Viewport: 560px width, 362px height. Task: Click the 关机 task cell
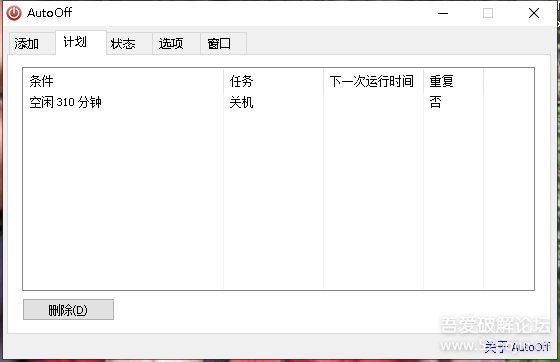(241, 102)
